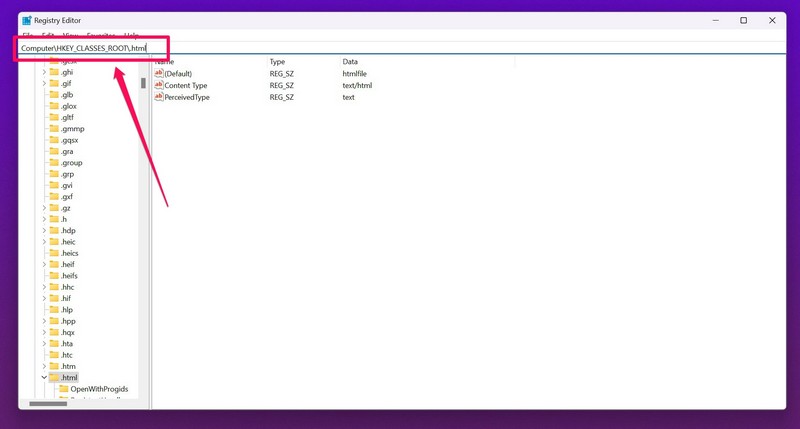Click the .gmmp key folder icon
The height and width of the screenshot is (429, 800).
point(54,129)
